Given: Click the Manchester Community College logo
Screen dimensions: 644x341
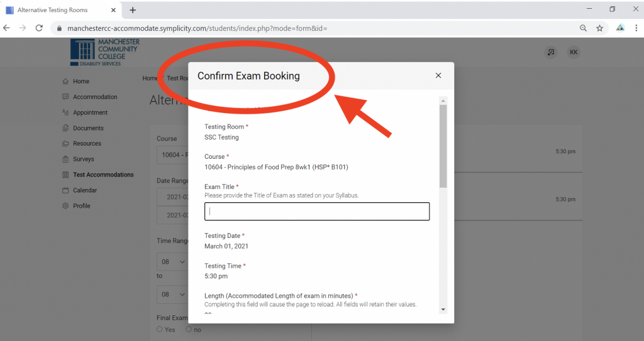Looking at the screenshot, I should click(x=105, y=53).
